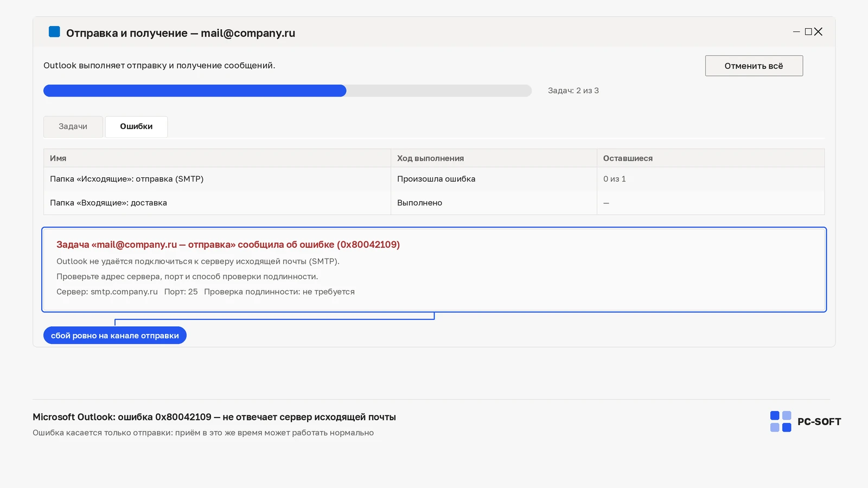The height and width of the screenshot is (488, 868).
Task: Minimize the Send/Receive window
Action: pos(796,32)
